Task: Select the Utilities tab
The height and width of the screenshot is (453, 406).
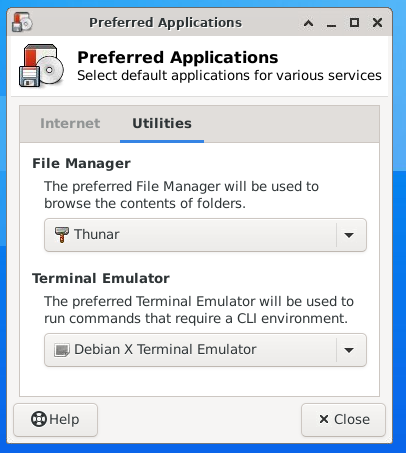Action: (162, 124)
